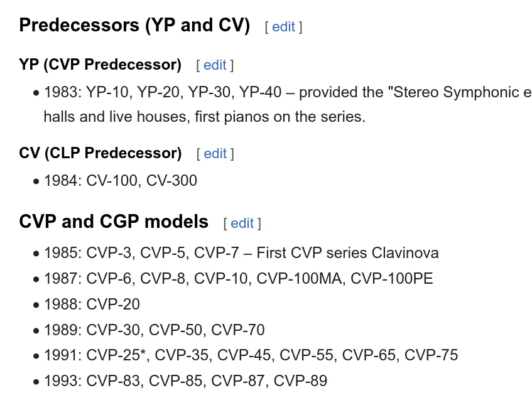Click the CVP and CGP models heading
The image size is (532, 393).
pyautogui.click(x=114, y=222)
